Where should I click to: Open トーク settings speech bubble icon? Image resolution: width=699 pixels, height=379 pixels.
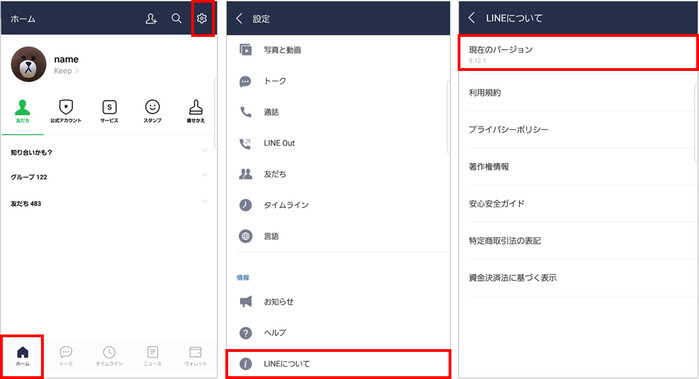coord(246,81)
